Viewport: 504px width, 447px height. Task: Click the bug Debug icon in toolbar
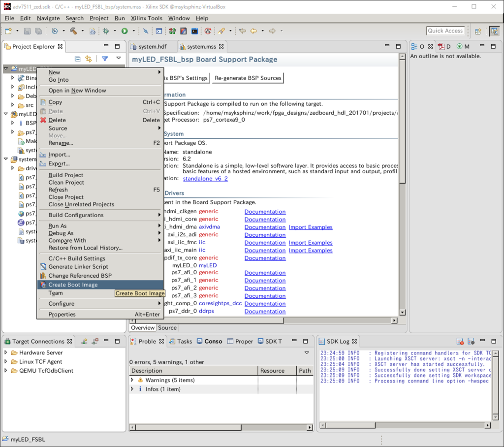(x=106, y=31)
